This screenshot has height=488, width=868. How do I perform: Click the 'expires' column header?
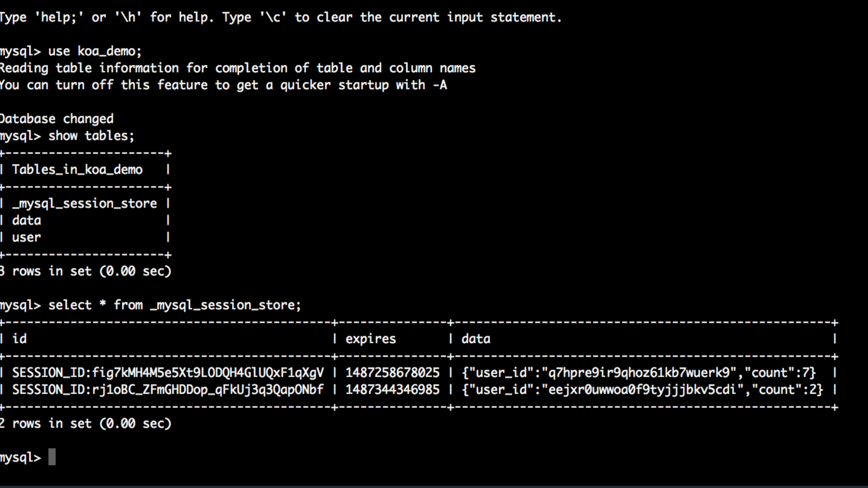coord(370,339)
